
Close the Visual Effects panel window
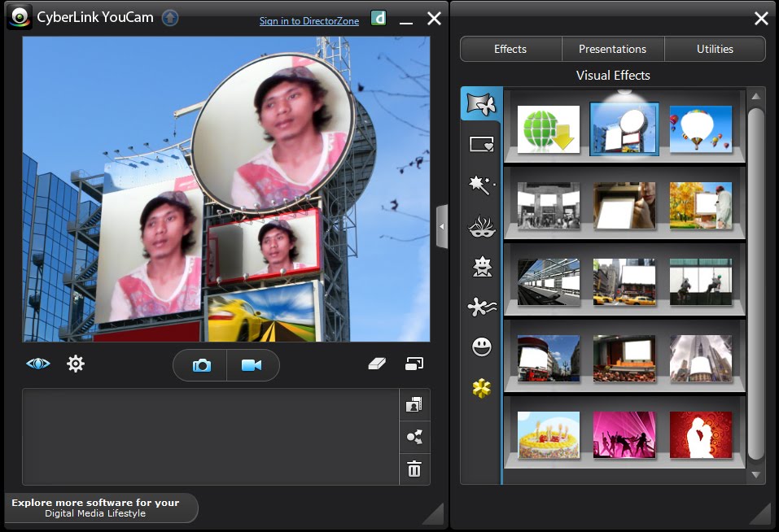point(761,19)
